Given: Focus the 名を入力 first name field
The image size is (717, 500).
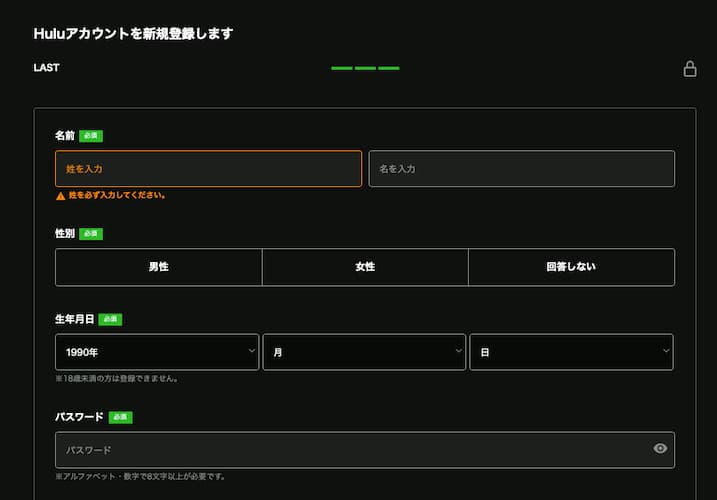Looking at the screenshot, I should pos(522,169).
